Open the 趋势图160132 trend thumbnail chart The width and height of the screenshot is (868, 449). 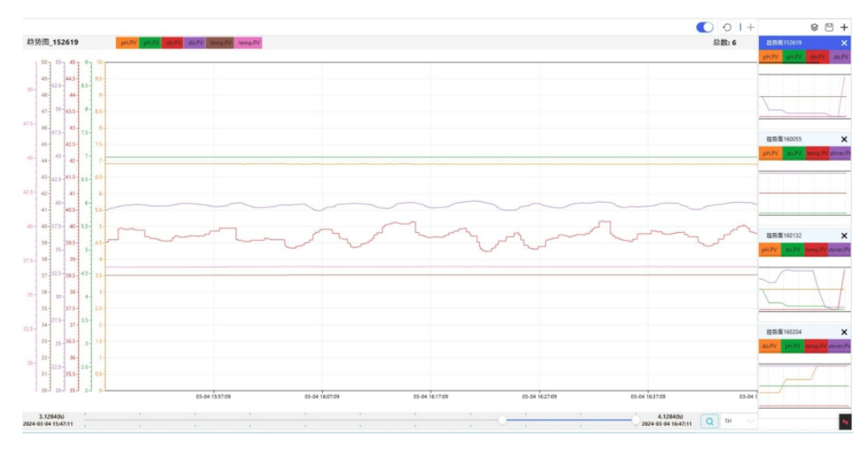pos(804,290)
